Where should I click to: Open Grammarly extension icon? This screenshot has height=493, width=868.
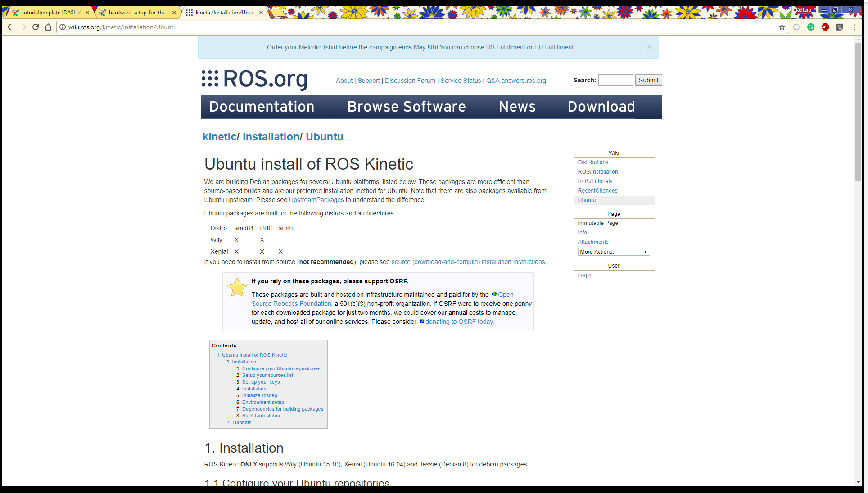tap(811, 27)
